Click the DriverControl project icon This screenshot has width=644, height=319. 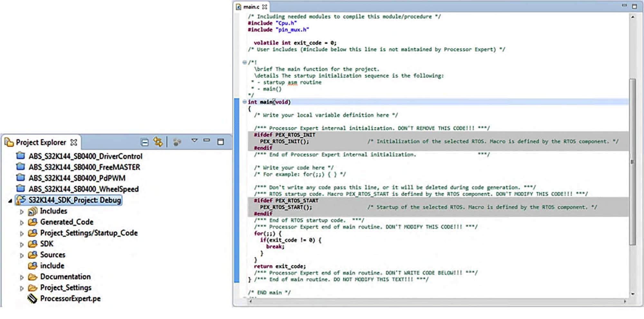pos(21,156)
